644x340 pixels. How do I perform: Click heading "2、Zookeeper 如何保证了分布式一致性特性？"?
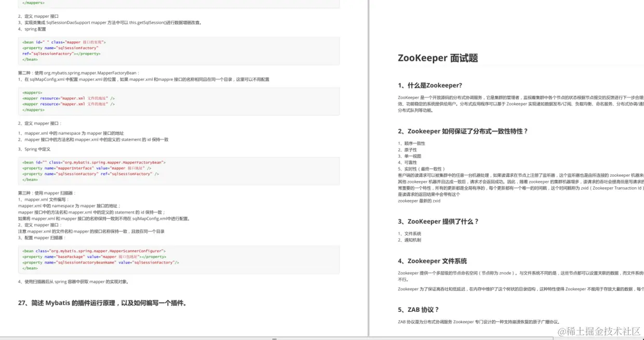463,132
